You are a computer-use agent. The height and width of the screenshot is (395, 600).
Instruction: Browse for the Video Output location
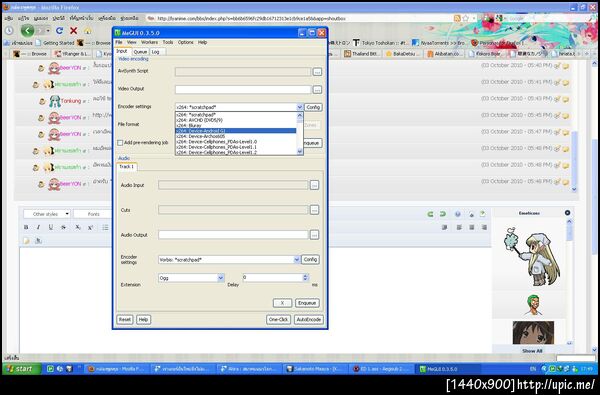coord(317,90)
